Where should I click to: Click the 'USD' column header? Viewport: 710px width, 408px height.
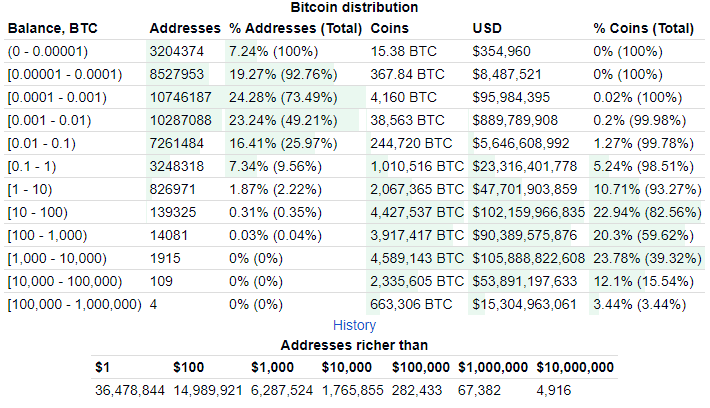487,28
